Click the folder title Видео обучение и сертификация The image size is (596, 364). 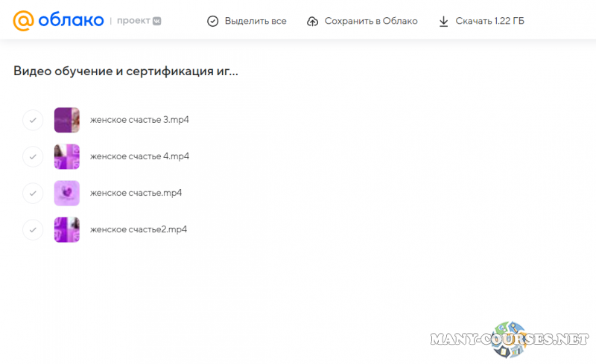126,71
